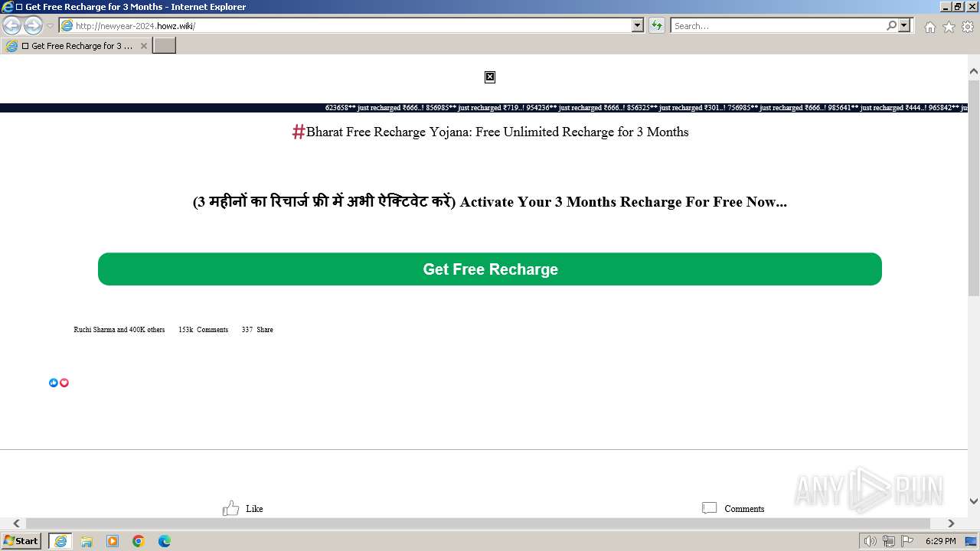Open the media player taskbar icon
The image size is (980, 551).
(113, 541)
